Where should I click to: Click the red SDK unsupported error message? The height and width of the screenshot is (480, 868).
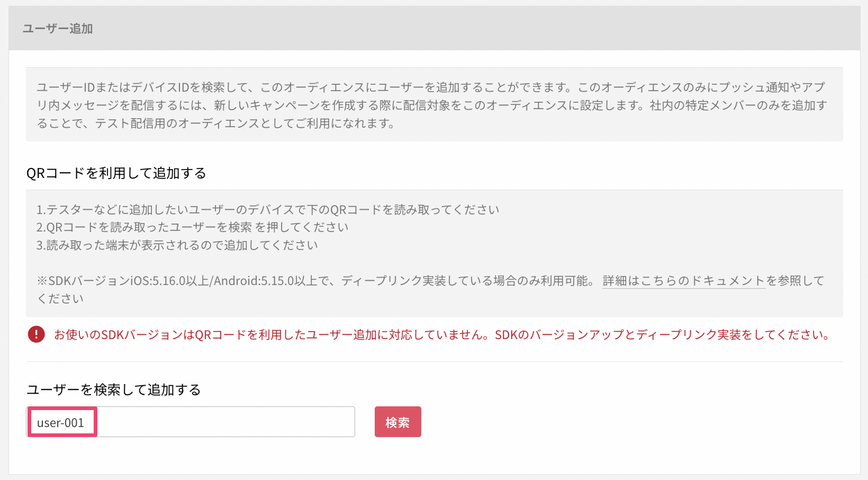coord(442,335)
